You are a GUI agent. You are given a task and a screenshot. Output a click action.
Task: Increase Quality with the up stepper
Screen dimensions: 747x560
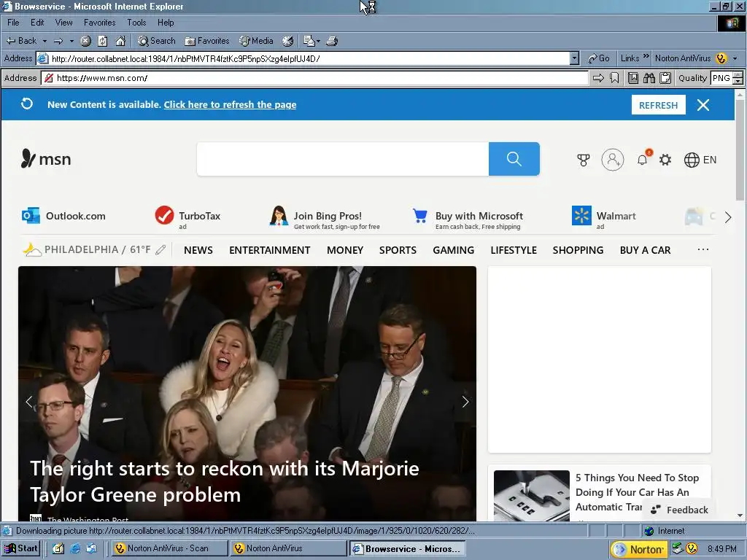pos(738,75)
